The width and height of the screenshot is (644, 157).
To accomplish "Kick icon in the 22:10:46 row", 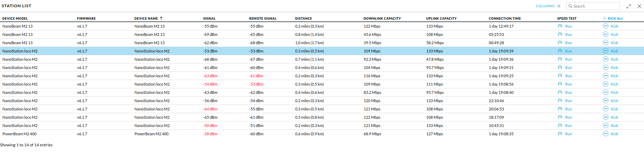I will tap(606, 100).
